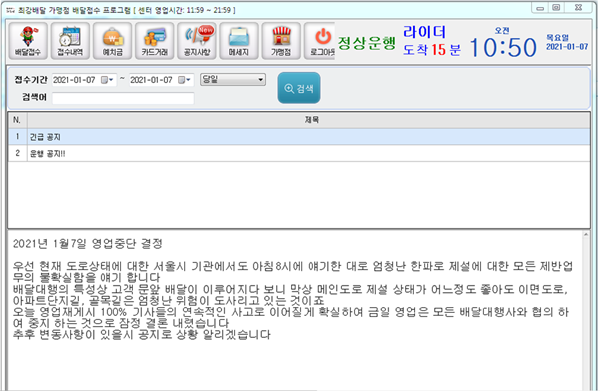Viewport: 600px width, 391px height.
Task: Open the 메세지 messages icon
Action: tap(239, 41)
